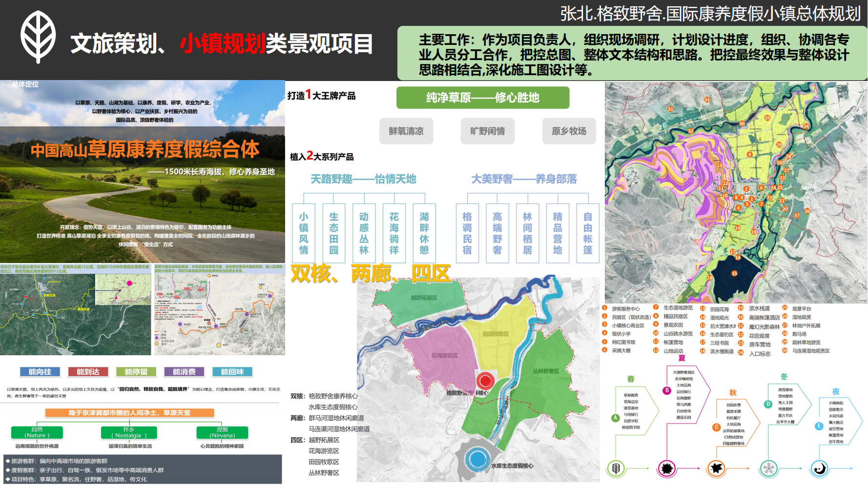Click legend number 19 beside 滨水栈道
This screenshot has height=488, width=868.
741,308
